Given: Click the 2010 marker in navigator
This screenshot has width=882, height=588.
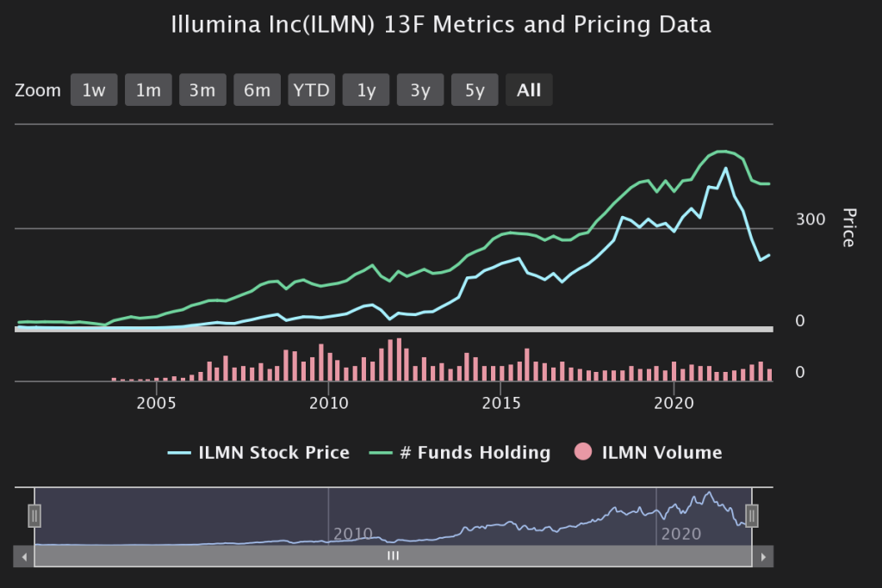Looking at the screenshot, I should 353,534.
